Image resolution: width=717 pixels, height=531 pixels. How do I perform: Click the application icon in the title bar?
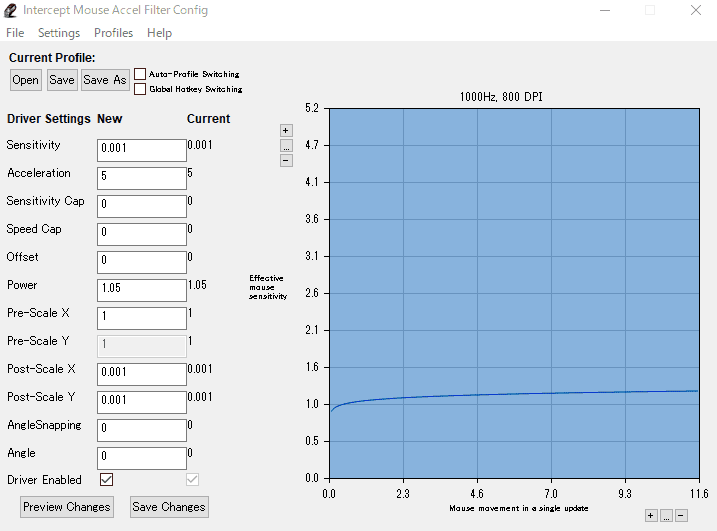(x=11, y=10)
